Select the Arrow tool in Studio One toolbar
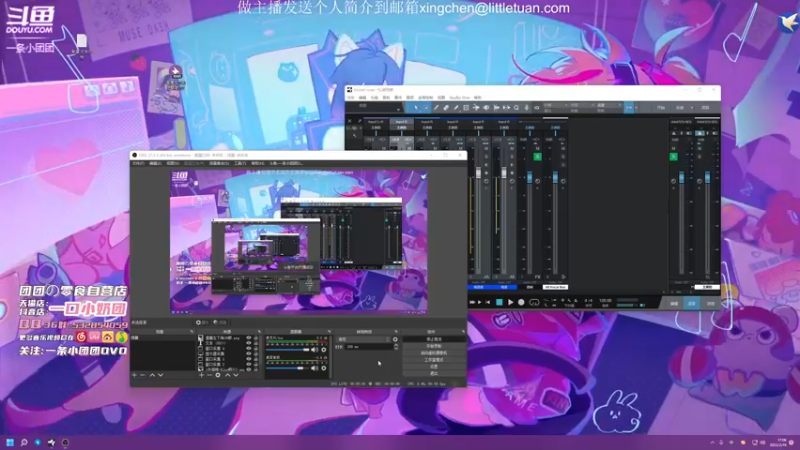Image resolution: width=800 pixels, height=450 pixels. tap(416, 108)
